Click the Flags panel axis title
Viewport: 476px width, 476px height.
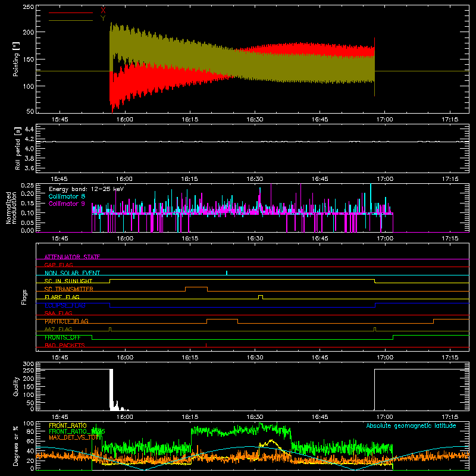point(24,297)
